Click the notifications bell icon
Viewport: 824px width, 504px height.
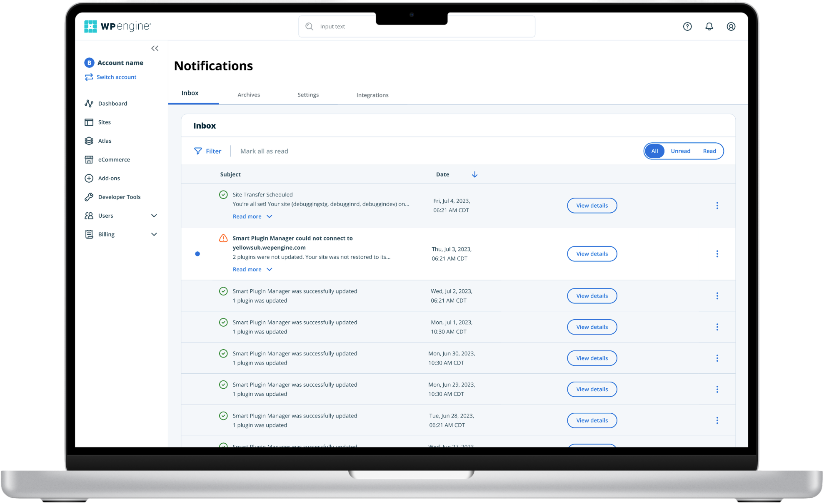(709, 26)
